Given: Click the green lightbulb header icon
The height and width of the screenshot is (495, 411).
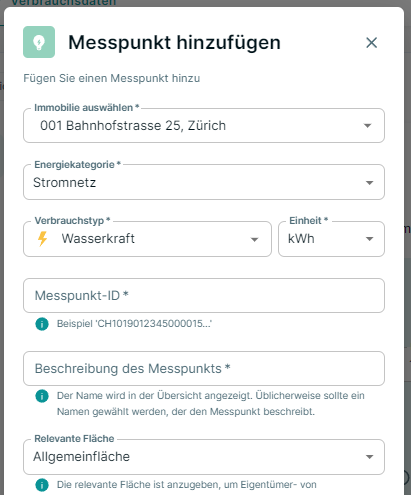Looking at the screenshot, I should click(39, 42).
